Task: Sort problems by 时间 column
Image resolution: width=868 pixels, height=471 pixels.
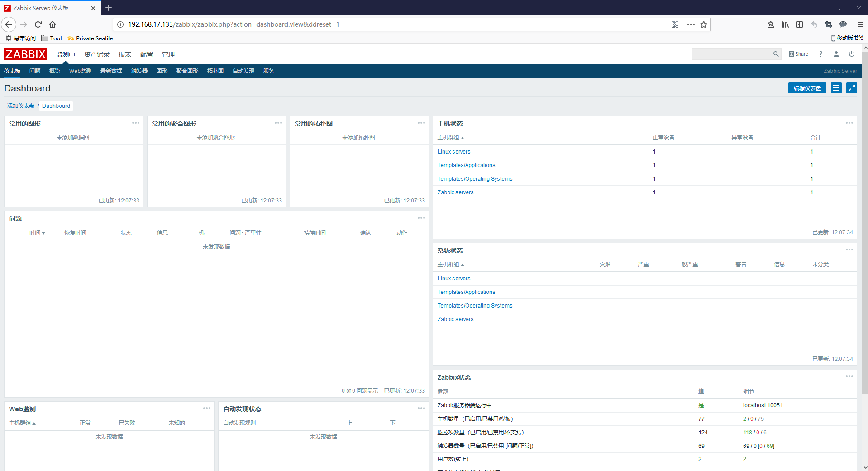Action: point(37,233)
